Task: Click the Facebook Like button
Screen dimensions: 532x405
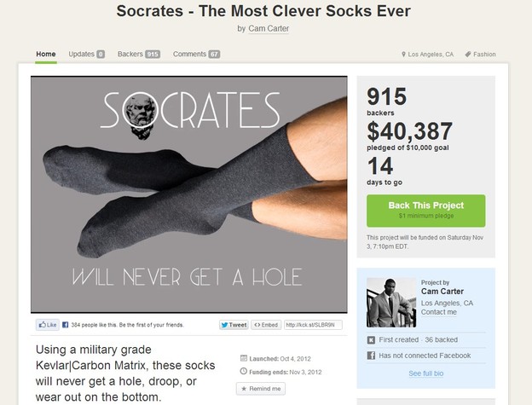Action: [x=48, y=325]
